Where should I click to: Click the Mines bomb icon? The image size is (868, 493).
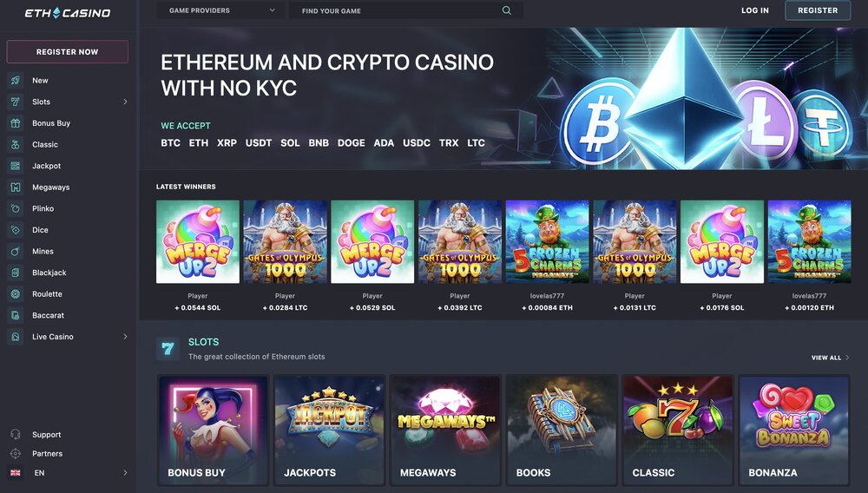(x=16, y=251)
